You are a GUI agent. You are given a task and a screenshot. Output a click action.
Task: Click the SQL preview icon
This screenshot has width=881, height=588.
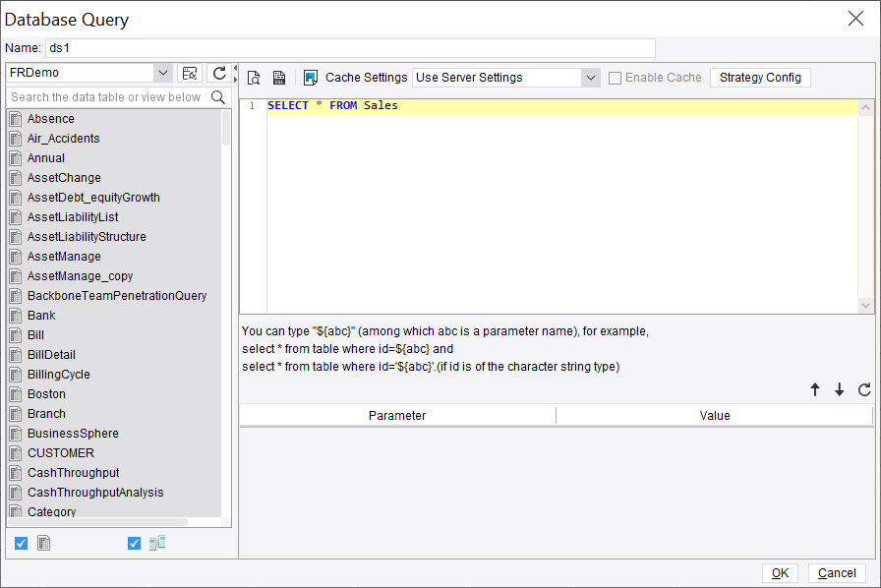[253, 77]
